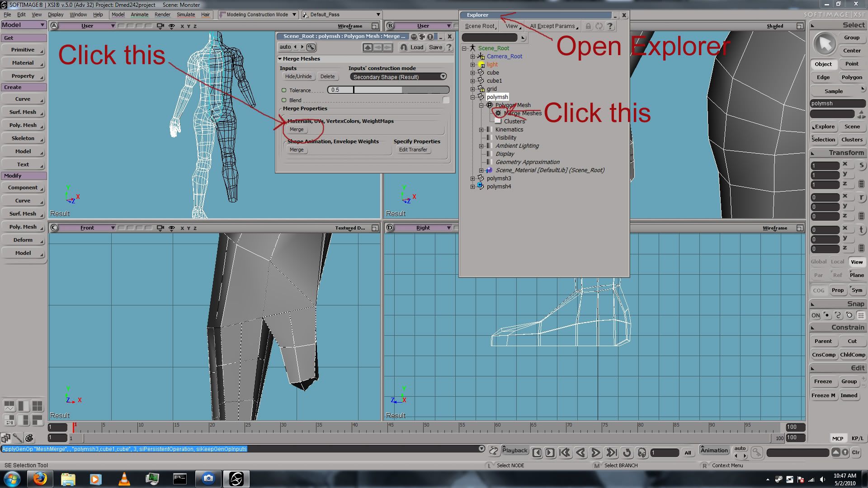Click the Freeze M button
The image size is (868, 488).
[823, 395]
